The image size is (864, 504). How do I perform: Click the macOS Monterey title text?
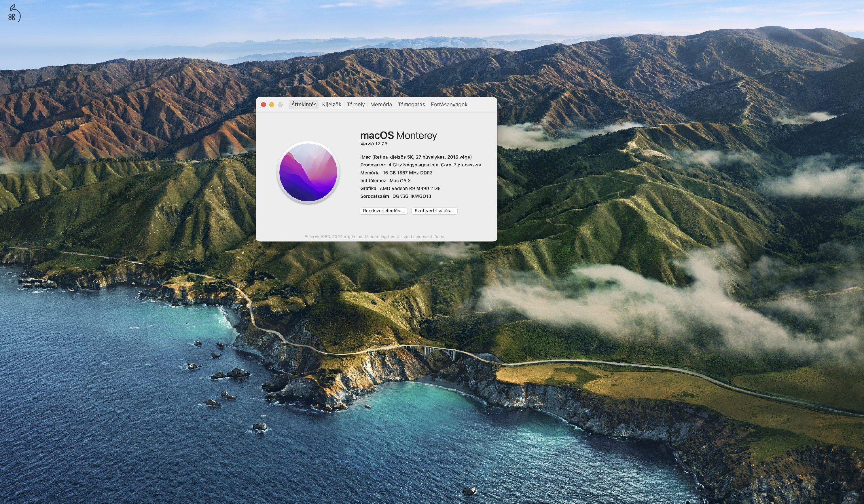(398, 135)
